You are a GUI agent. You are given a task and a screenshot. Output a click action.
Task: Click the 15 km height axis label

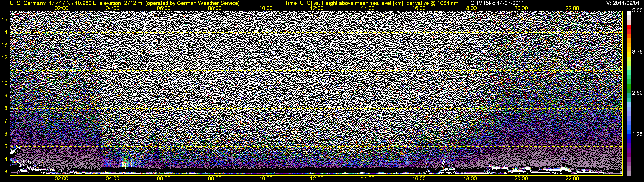[5, 20]
